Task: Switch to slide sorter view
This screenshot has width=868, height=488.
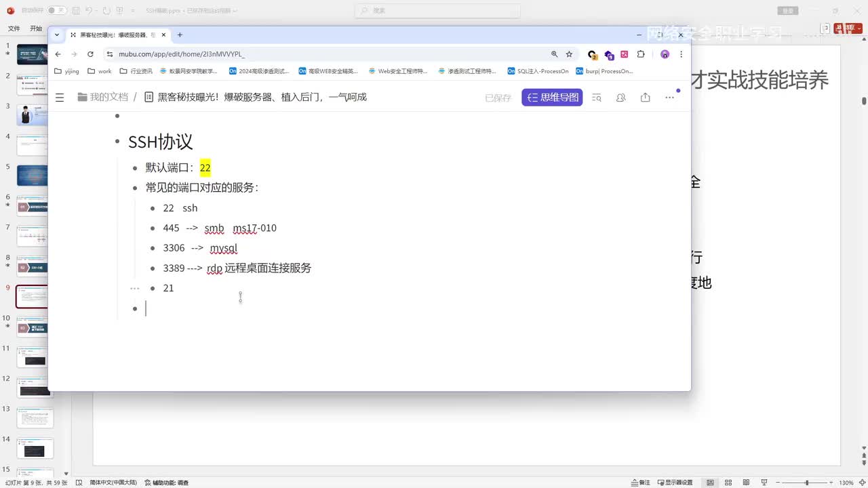Action: tap(727, 483)
